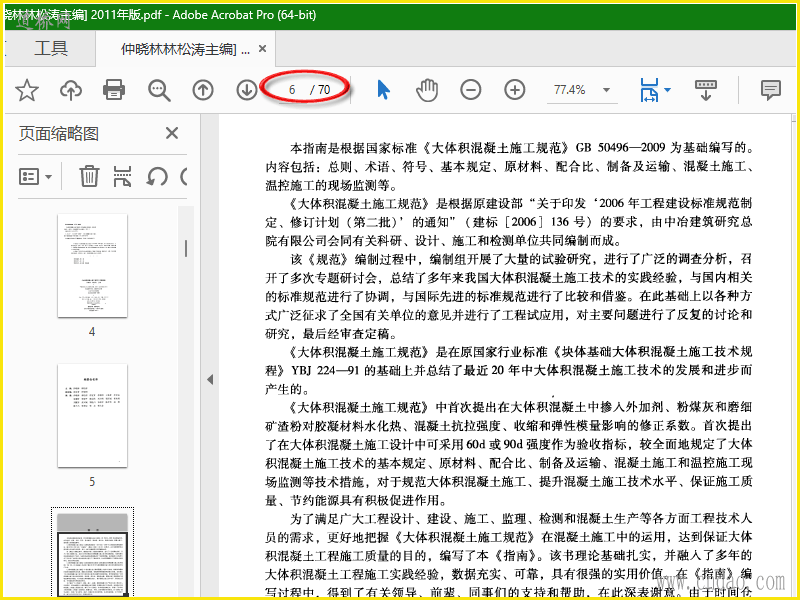Click the print icon

tap(114, 90)
